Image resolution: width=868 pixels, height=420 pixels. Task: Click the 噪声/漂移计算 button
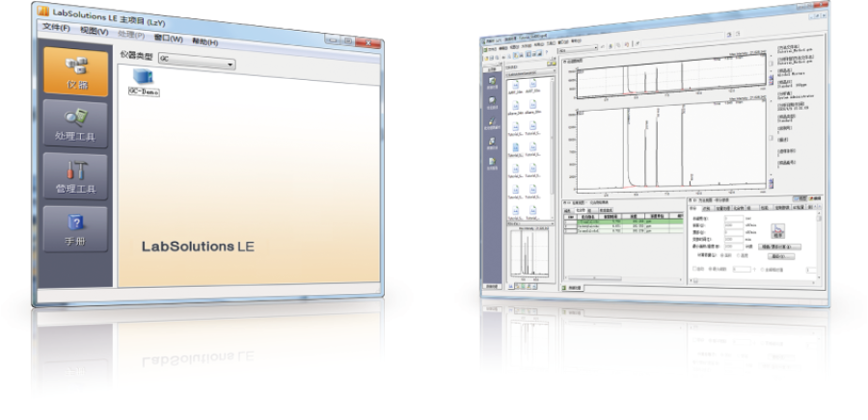779,247
